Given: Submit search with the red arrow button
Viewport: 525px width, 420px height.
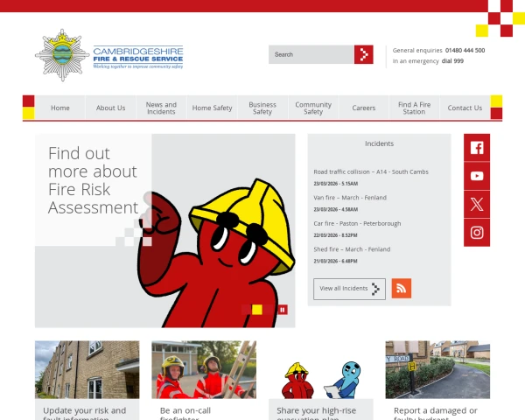Looking at the screenshot, I should (x=364, y=54).
